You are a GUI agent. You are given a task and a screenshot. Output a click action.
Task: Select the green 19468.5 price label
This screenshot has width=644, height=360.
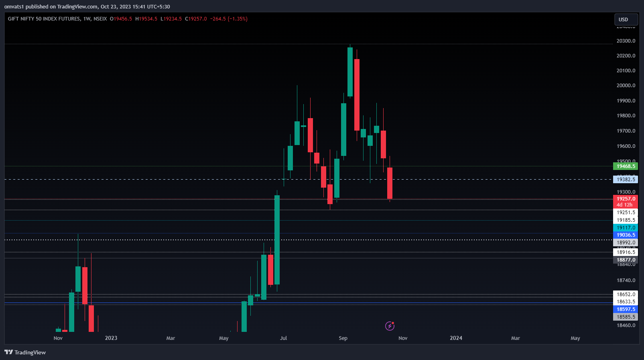coord(626,166)
